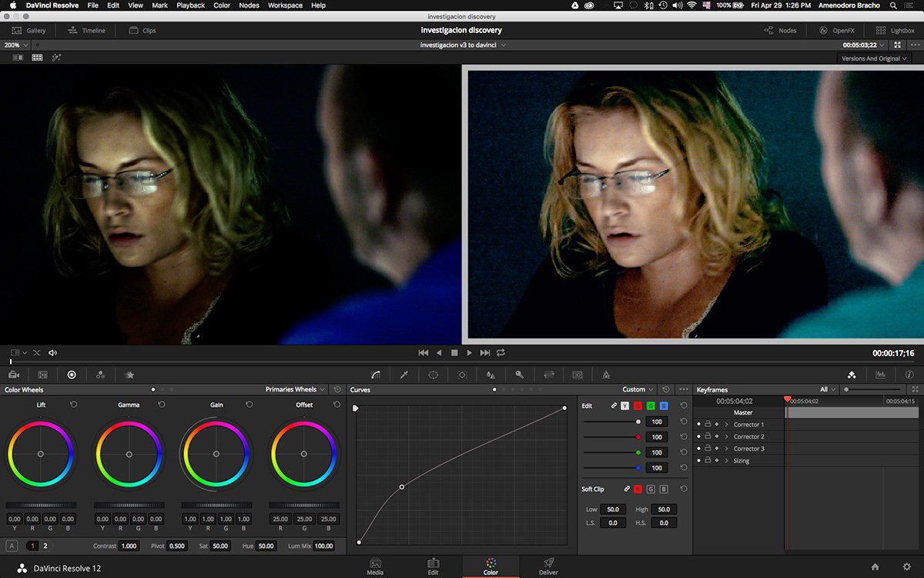Open the OpenFX panel
Viewport: 924px width, 578px height.
click(837, 31)
